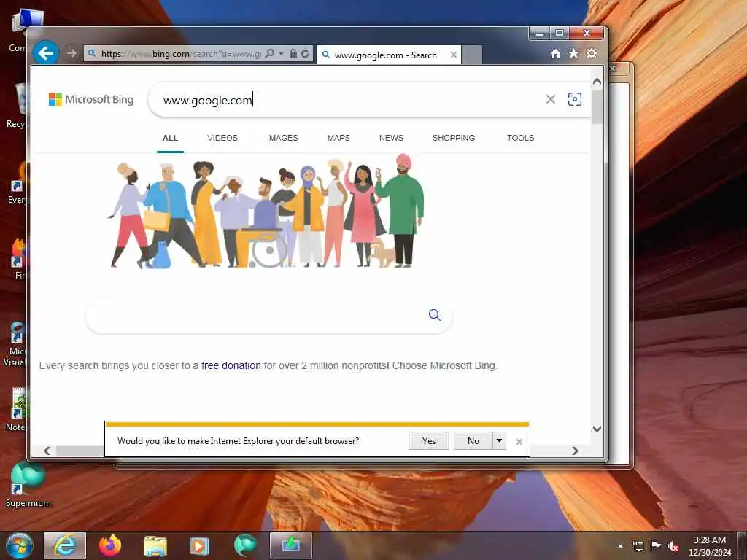This screenshot has height=560, width=747.
Task: Maximize the Internet Explorer window
Action: click(560, 34)
